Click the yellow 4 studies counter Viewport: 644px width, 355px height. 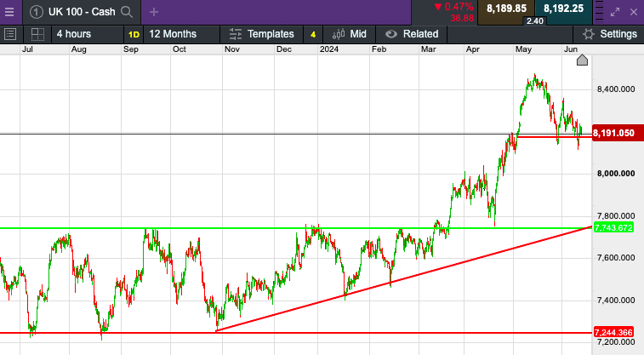[313, 35]
